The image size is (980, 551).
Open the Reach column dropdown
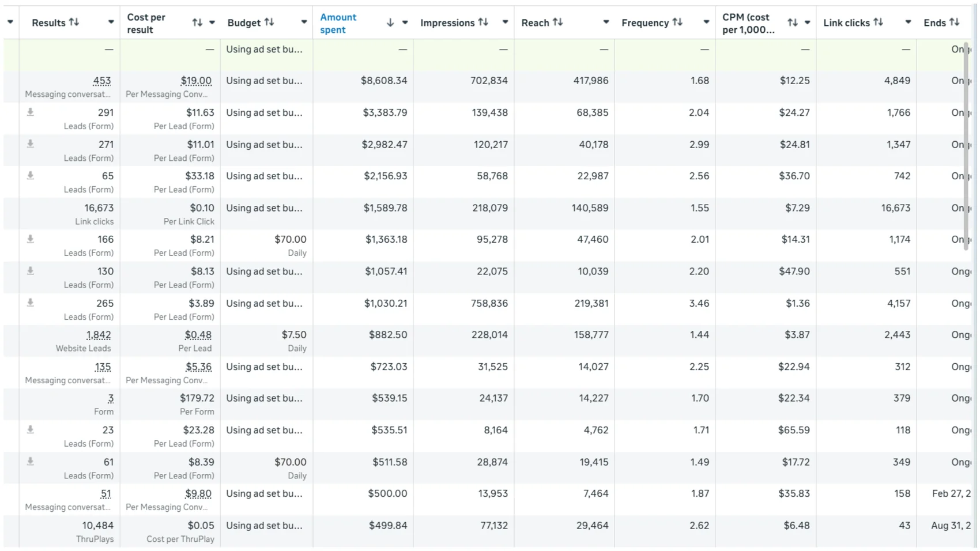pyautogui.click(x=606, y=22)
